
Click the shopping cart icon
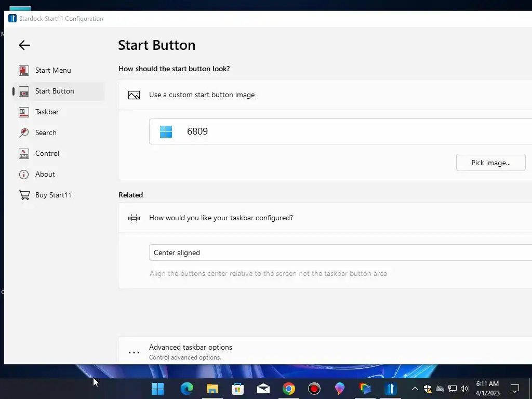(24, 195)
